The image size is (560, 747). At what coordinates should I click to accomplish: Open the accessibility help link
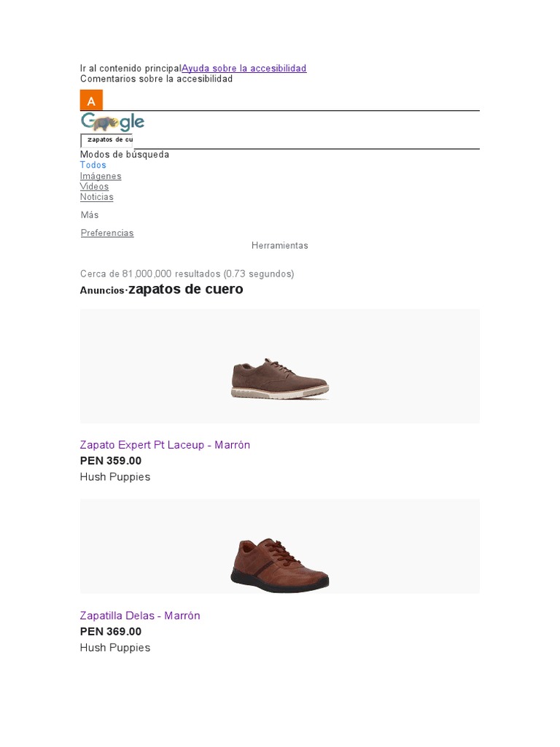(x=244, y=68)
